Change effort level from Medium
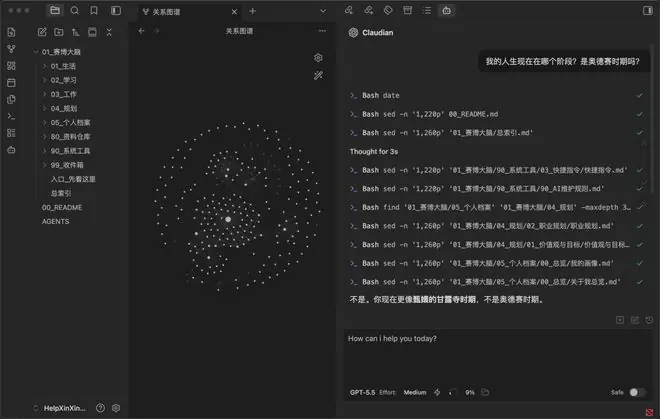The height and width of the screenshot is (419, 660). (415, 392)
